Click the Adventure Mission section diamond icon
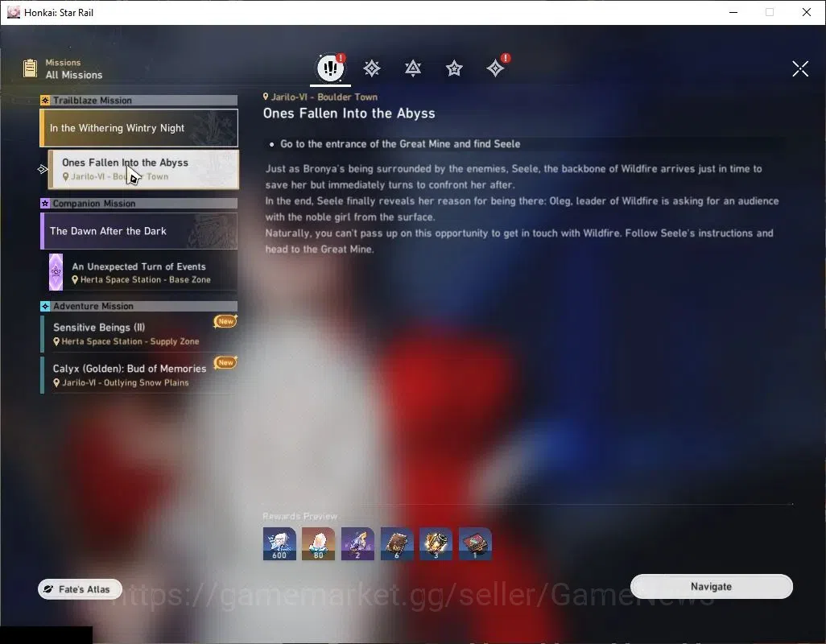826x644 pixels. (x=45, y=306)
